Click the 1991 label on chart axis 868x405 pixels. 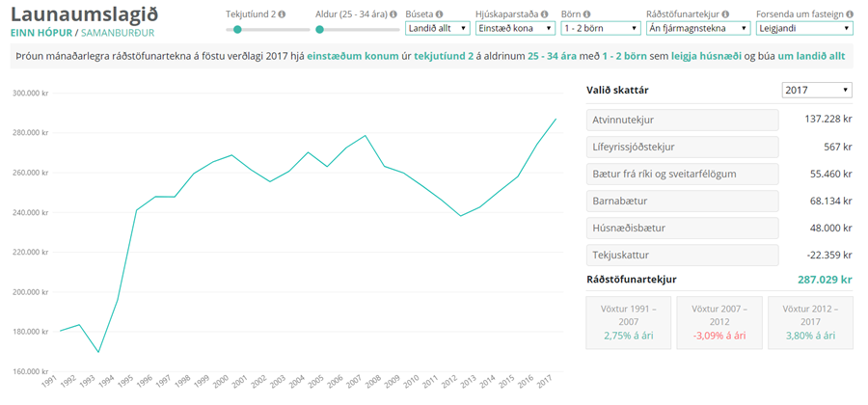tap(50, 381)
